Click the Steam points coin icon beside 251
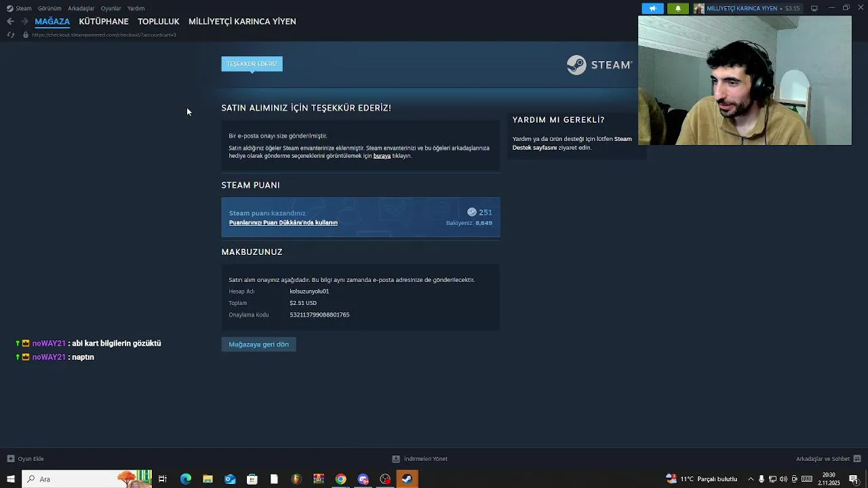This screenshot has width=868, height=488. pyautogui.click(x=472, y=212)
